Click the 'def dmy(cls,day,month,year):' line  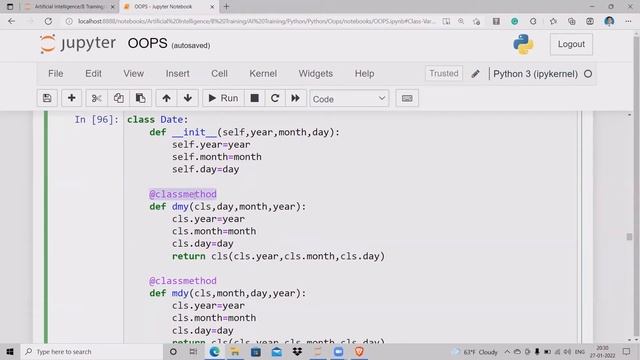(x=228, y=207)
